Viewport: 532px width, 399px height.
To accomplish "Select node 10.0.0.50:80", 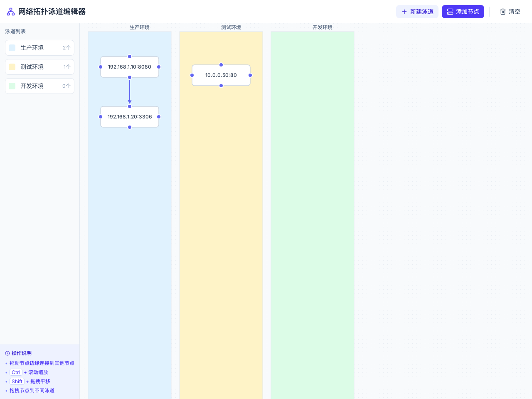I will (221, 75).
